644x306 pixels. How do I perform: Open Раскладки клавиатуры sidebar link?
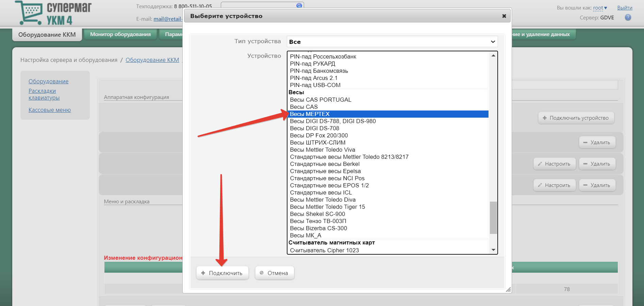point(44,94)
